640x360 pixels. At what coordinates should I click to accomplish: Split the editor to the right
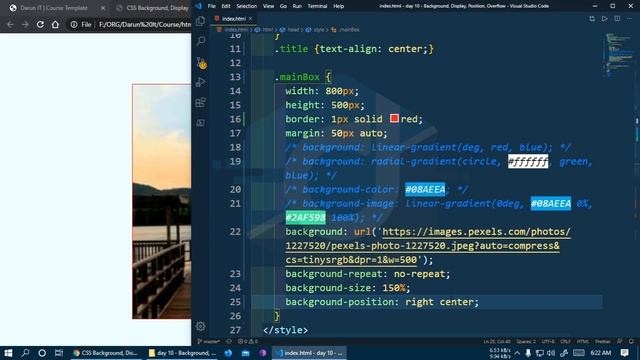(x=617, y=19)
